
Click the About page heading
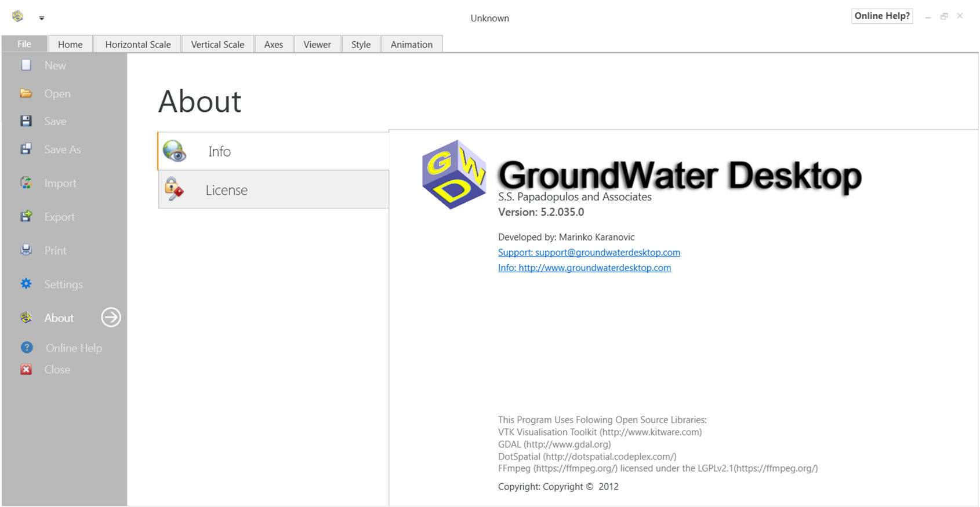(x=200, y=102)
